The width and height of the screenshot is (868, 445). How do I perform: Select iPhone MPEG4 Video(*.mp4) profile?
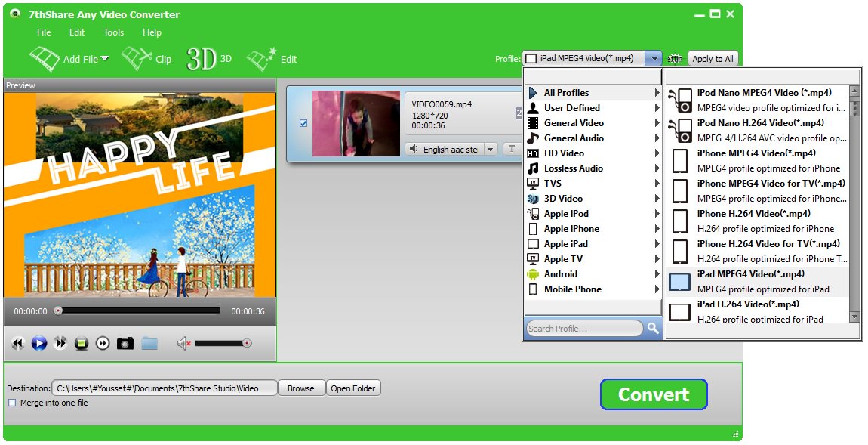(757, 161)
